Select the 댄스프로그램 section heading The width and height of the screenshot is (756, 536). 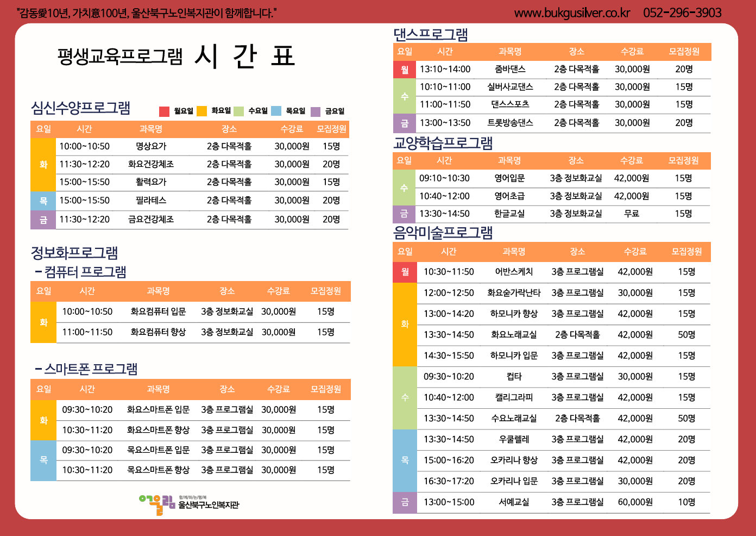pyautogui.click(x=431, y=34)
